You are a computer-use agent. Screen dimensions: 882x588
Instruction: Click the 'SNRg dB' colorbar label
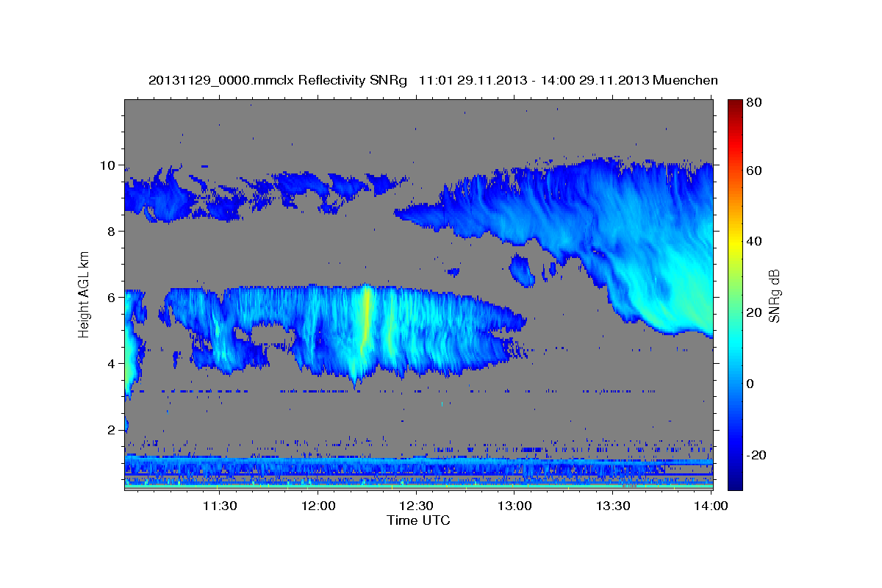point(773,295)
